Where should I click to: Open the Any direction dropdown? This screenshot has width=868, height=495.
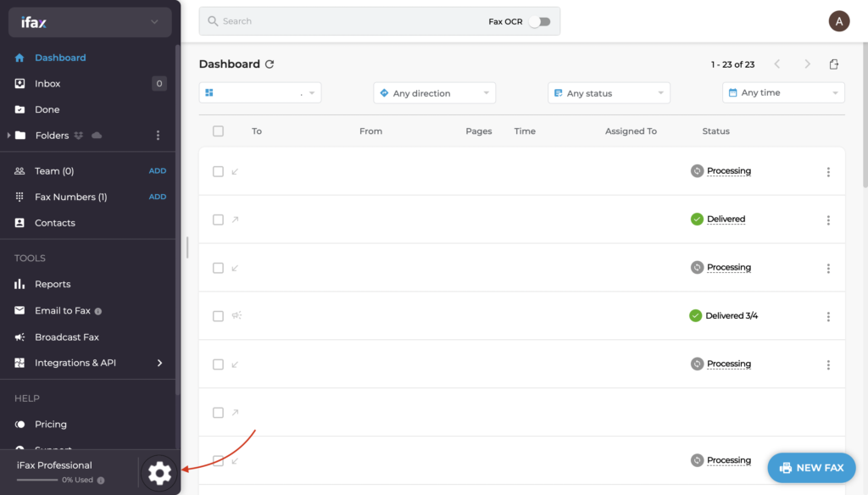click(x=435, y=93)
